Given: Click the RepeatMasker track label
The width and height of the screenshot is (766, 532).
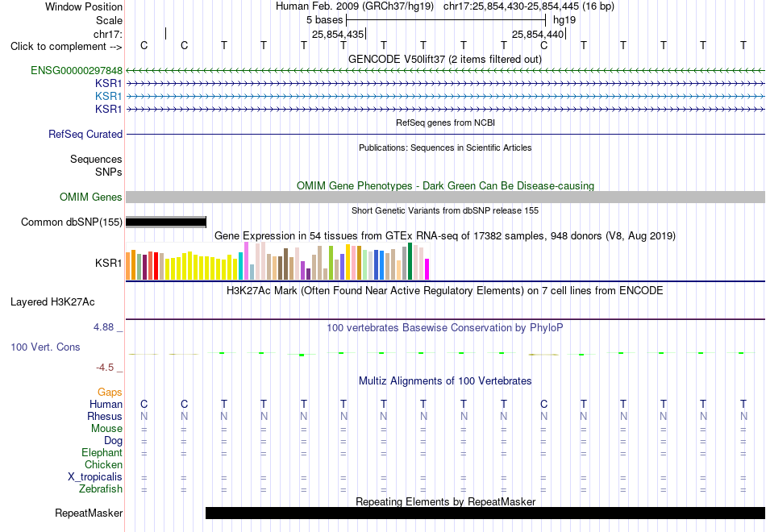Looking at the screenshot, I should pos(89,513).
